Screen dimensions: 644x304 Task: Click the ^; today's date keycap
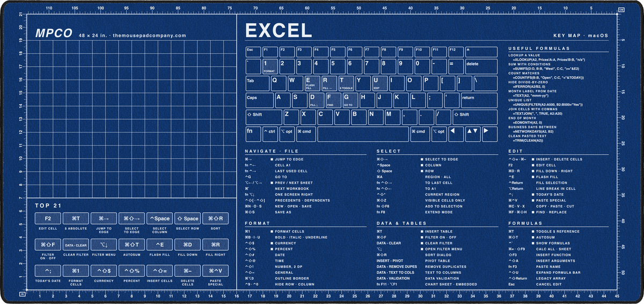[48, 271]
